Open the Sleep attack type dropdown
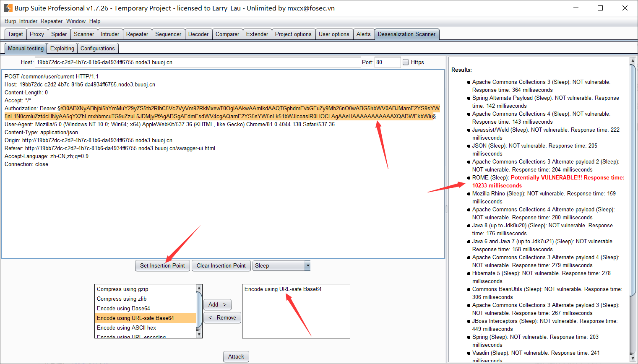 (281, 265)
